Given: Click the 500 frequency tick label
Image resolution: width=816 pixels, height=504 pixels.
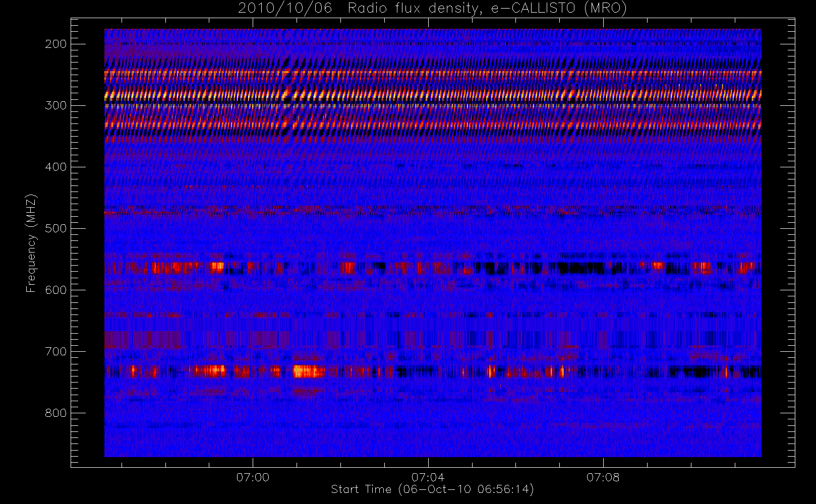Looking at the screenshot, I should [56, 228].
